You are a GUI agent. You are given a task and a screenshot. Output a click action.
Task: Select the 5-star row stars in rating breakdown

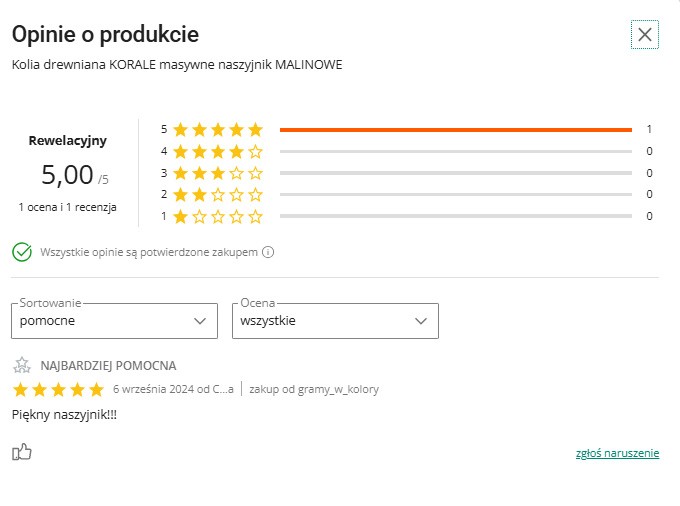(217, 130)
